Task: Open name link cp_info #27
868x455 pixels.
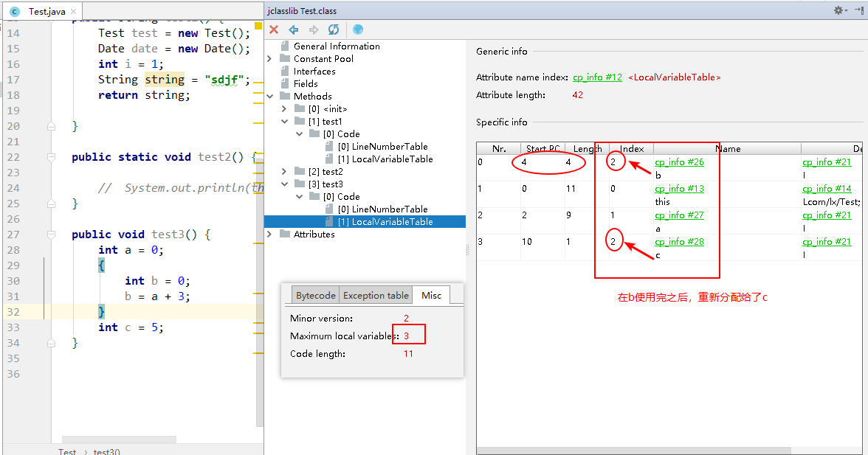Action: (x=679, y=215)
